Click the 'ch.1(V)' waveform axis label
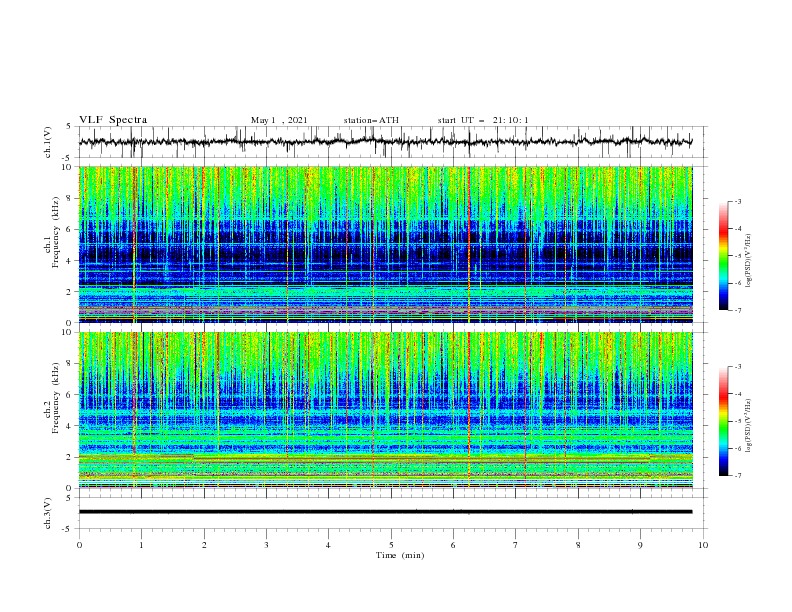Viewport: 792px width, 612px height. [48, 142]
